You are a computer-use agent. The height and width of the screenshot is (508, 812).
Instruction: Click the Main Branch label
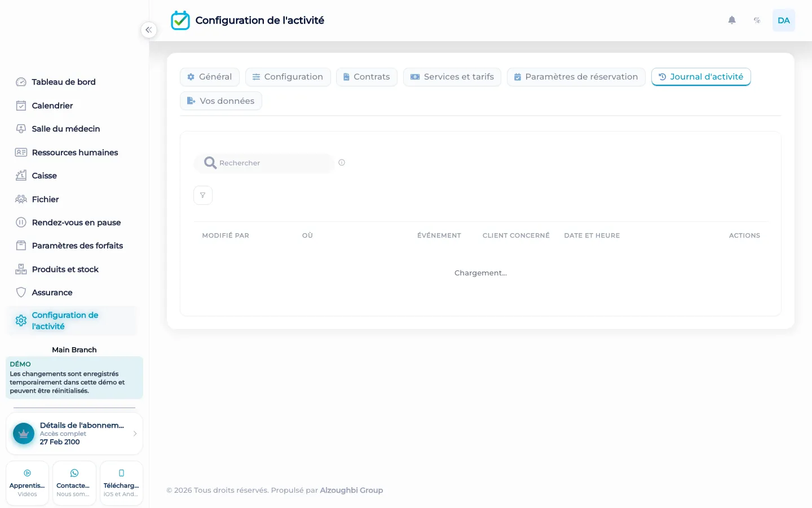(74, 350)
